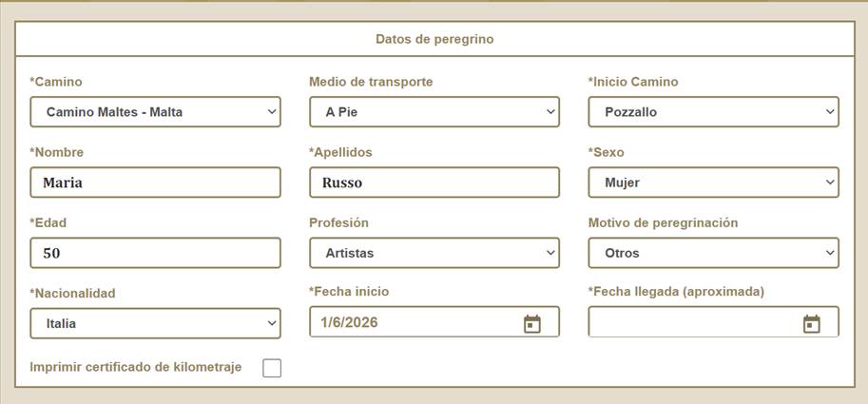The image size is (868, 404).
Task: Open the Medio de transporte dropdown
Action: [434, 112]
